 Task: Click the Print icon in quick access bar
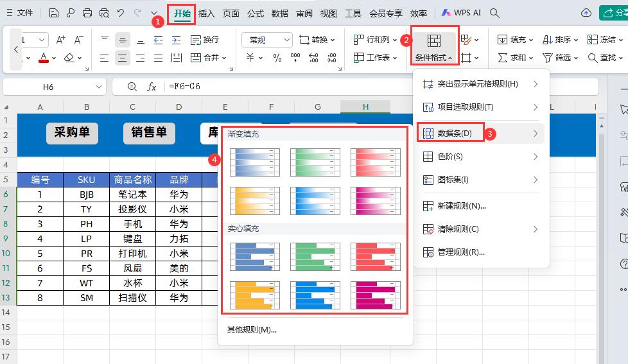(87, 13)
